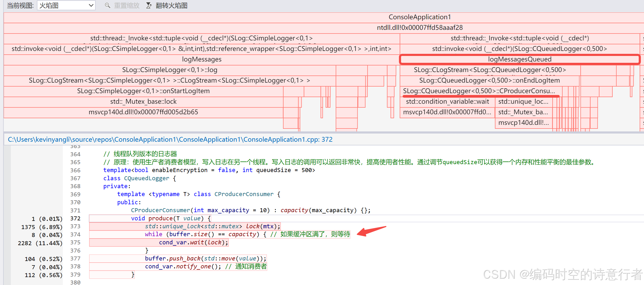Select the logMessages flame graph node
This screenshot has width=644, height=285.
pos(202,59)
